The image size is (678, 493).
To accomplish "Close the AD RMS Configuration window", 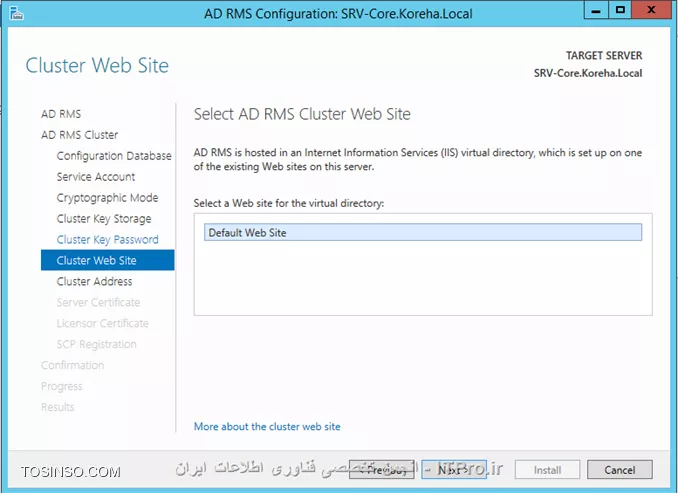I will [651, 10].
